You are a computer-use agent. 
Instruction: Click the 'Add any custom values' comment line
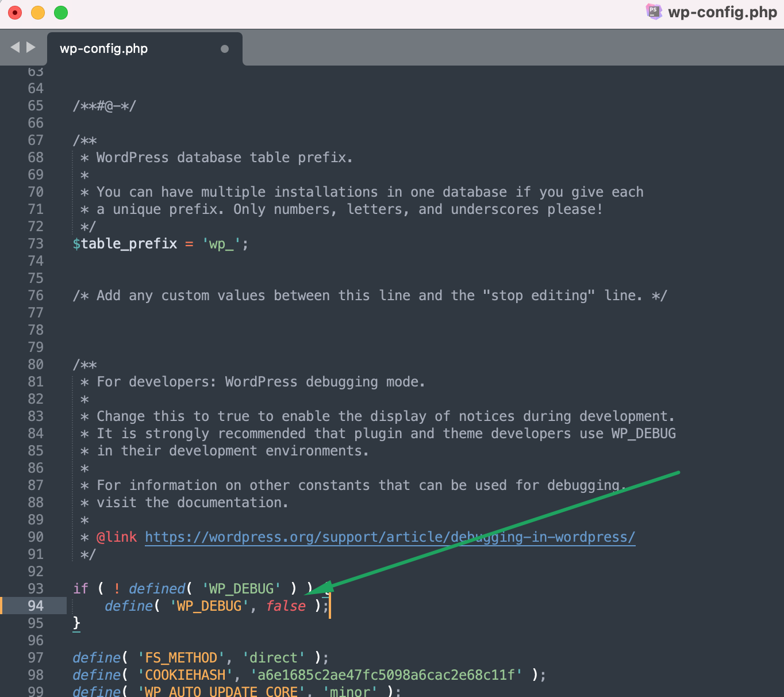(x=370, y=296)
